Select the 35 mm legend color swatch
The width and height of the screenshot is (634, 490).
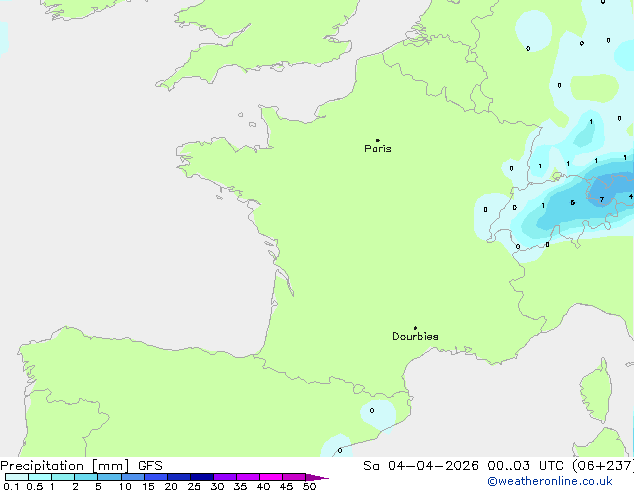[247, 477]
